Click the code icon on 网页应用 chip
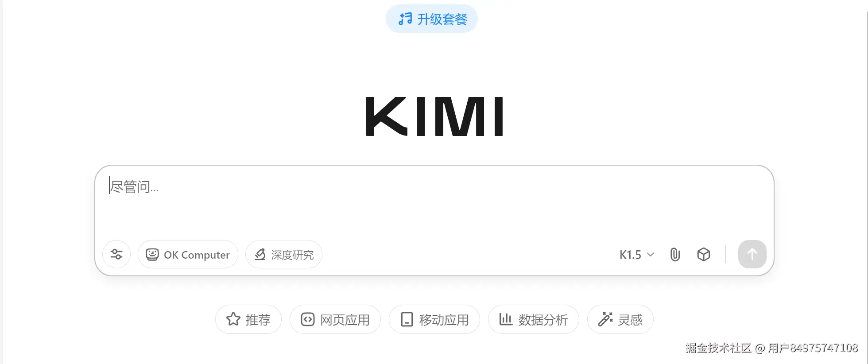This screenshot has height=364, width=868. (x=308, y=319)
